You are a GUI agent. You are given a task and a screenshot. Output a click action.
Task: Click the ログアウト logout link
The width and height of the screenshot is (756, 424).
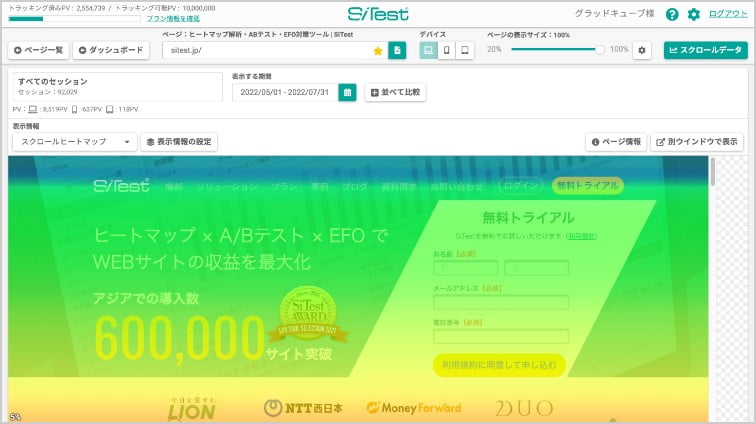point(728,14)
